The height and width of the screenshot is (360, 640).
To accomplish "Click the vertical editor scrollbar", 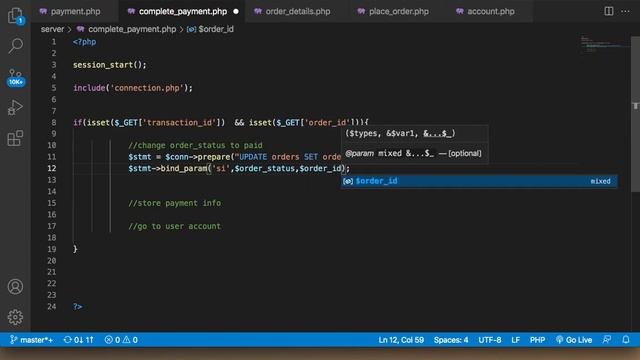I will (635, 113).
